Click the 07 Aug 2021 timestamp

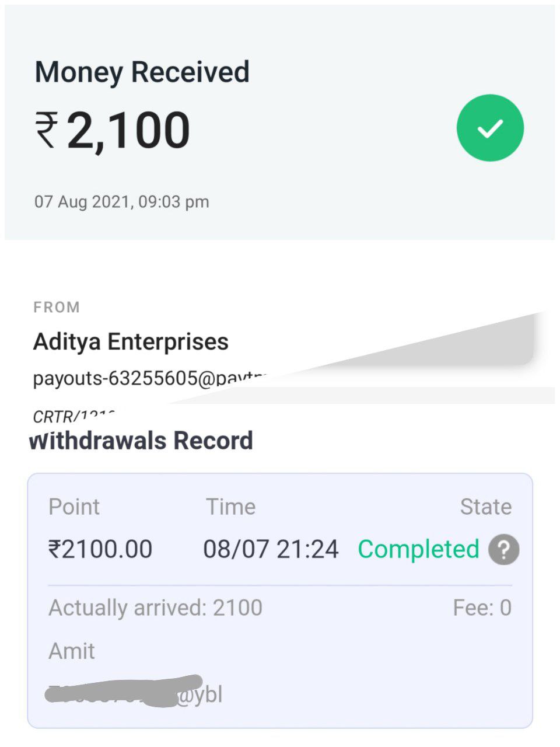[121, 202]
